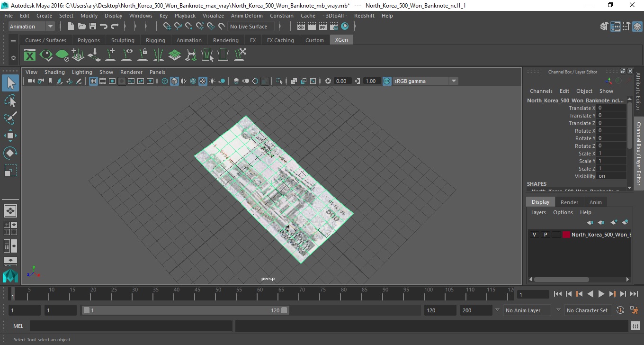Click the Translate X value field
The image size is (644, 345).
pos(612,108)
